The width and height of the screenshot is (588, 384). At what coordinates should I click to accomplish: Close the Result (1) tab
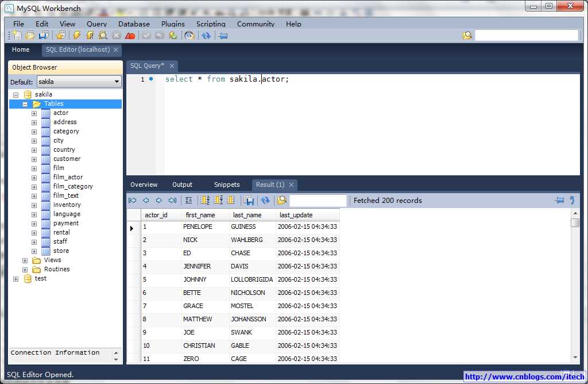291,185
